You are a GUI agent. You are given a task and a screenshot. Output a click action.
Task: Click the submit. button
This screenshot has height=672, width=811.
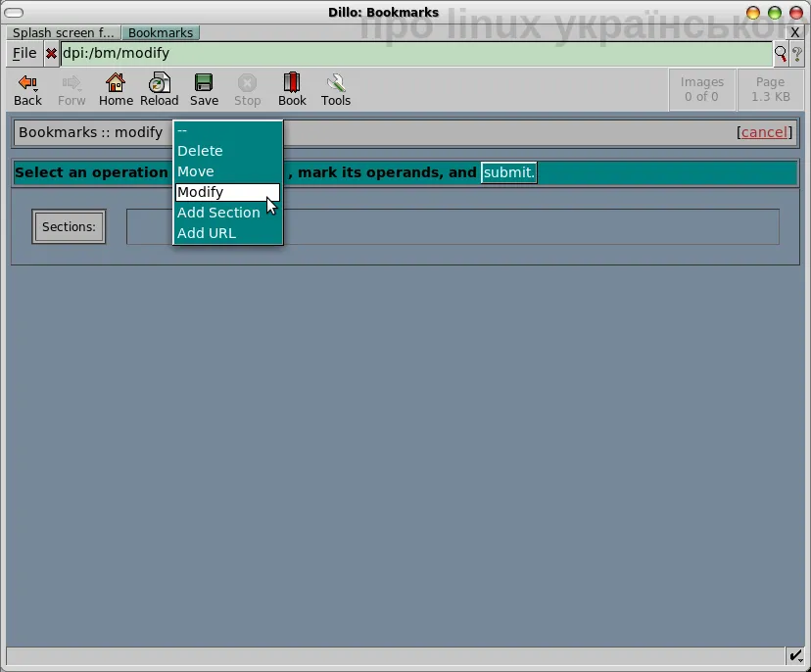[509, 172]
